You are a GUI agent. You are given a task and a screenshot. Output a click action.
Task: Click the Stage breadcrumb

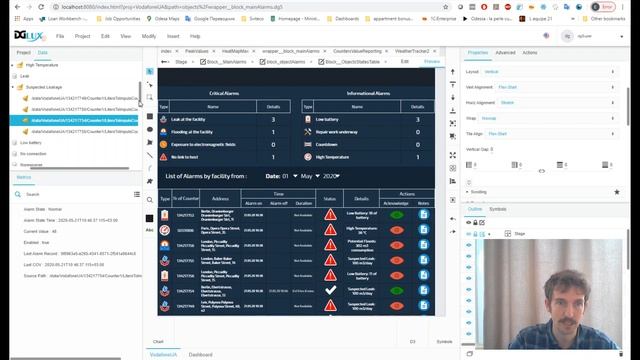(x=181, y=62)
